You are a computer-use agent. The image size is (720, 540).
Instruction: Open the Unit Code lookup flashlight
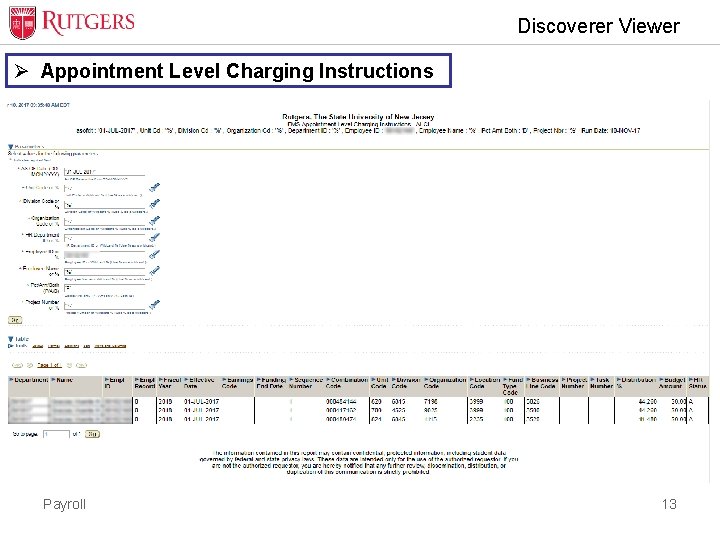click(154, 187)
